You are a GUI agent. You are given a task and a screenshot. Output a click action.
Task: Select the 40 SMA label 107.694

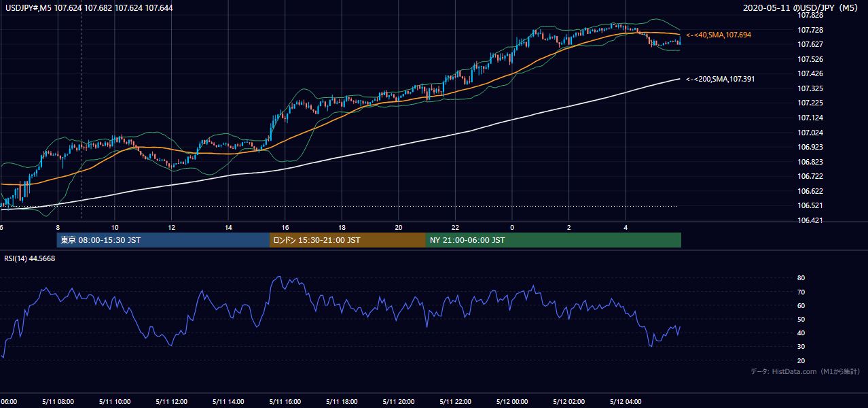point(718,35)
